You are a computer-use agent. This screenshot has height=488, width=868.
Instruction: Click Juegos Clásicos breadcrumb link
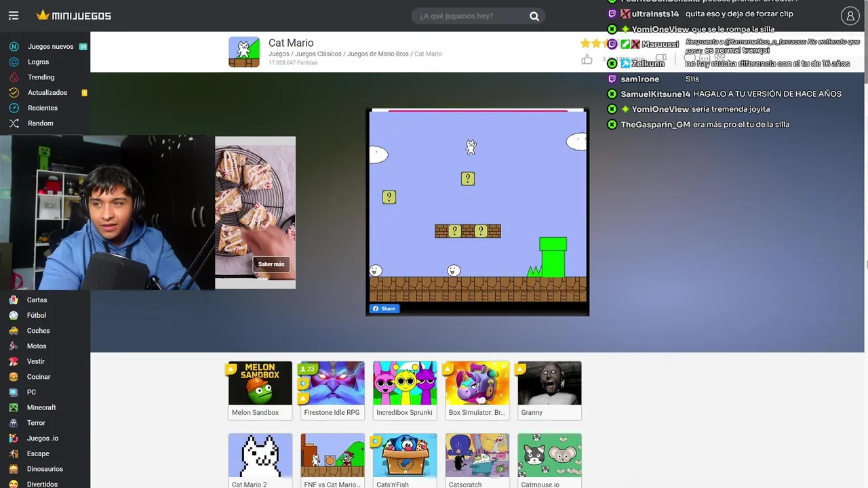318,54
